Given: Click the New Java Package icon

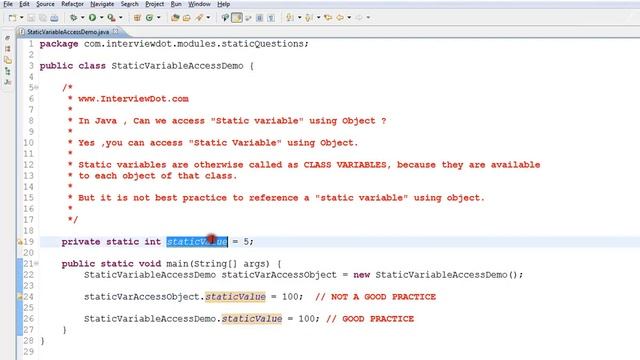Looking at the screenshot, I should (x=137, y=18).
